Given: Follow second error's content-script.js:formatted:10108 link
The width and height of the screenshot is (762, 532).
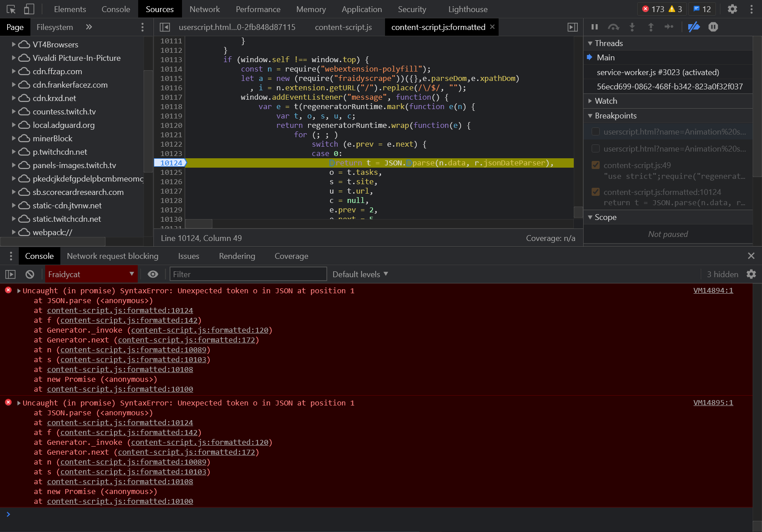Looking at the screenshot, I should [x=120, y=481].
